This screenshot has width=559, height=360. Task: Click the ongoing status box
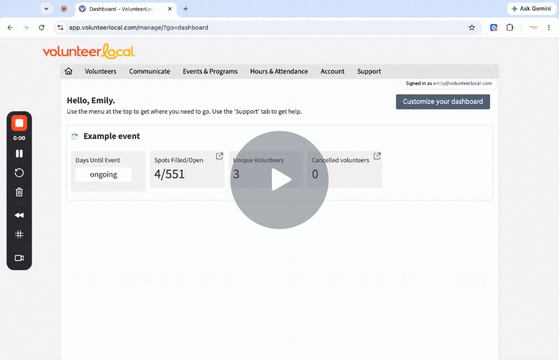coord(103,175)
